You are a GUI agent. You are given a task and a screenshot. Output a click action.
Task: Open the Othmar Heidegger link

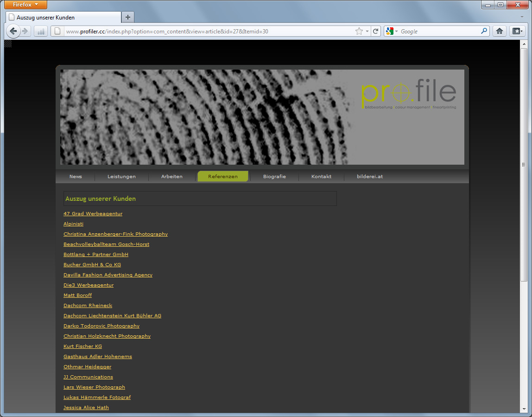(x=87, y=366)
